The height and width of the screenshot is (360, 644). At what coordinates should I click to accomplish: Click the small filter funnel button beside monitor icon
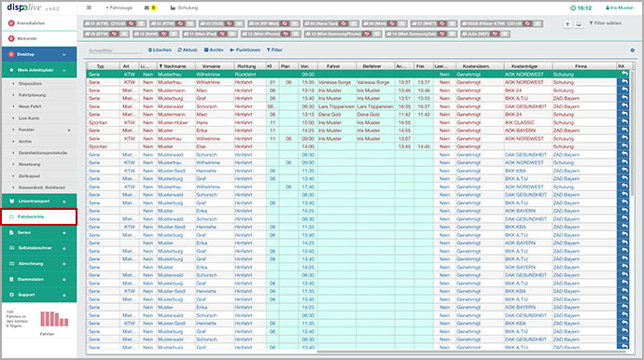(567, 24)
